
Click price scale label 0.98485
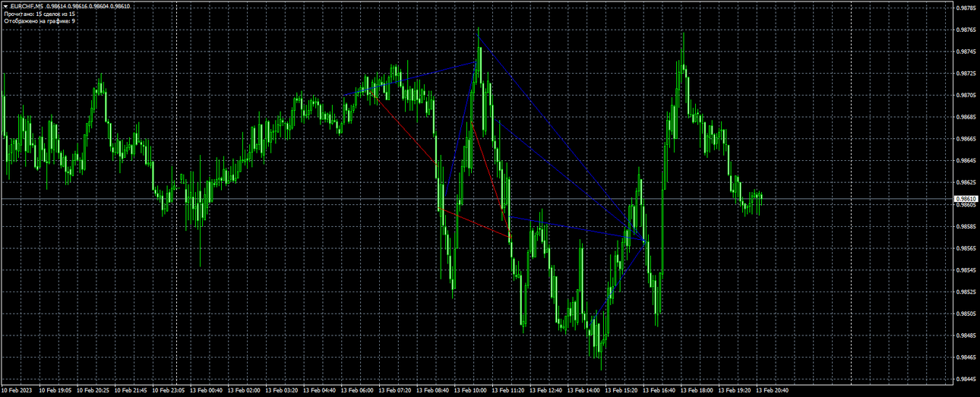(x=965, y=335)
